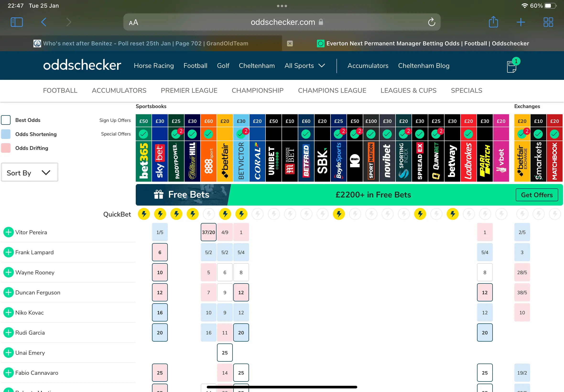
Task: Add Frank Lampard with green plus icon
Action: pos(9,252)
